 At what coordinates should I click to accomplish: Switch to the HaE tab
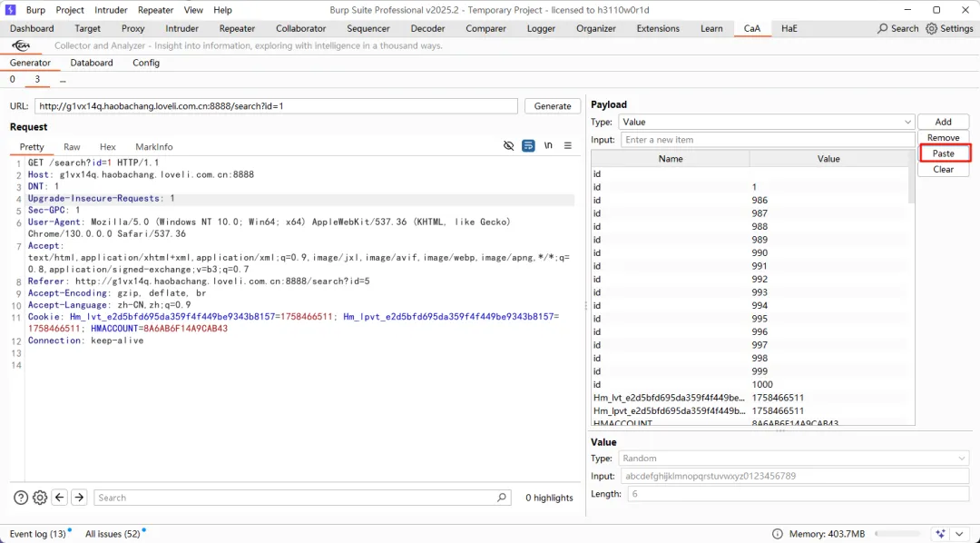(x=789, y=29)
